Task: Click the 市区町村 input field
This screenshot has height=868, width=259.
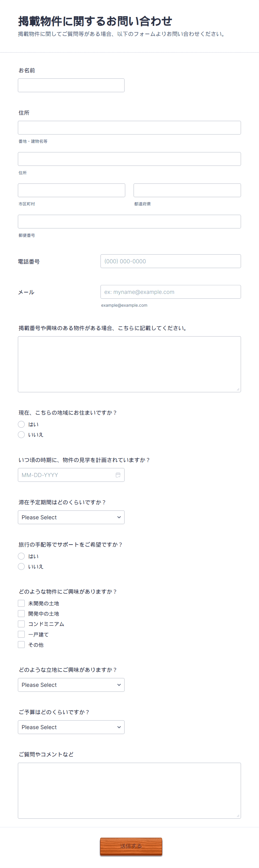Action: pyautogui.click(x=72, y=190)
